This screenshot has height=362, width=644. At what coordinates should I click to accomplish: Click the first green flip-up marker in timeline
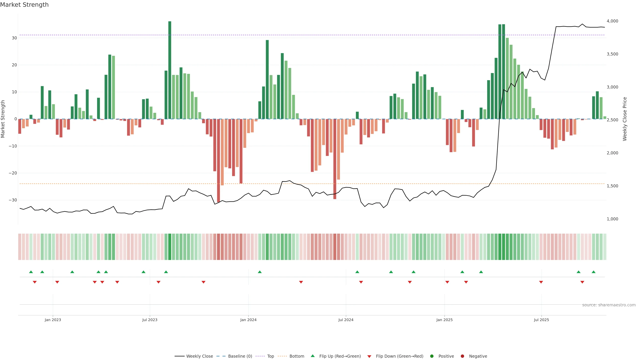(x=31, y=272)
